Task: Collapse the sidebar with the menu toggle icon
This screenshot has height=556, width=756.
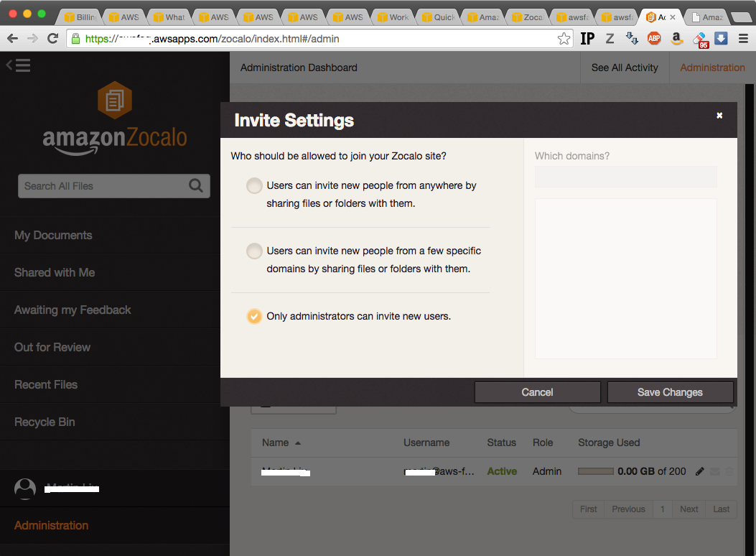Action: tap(19, 65)
